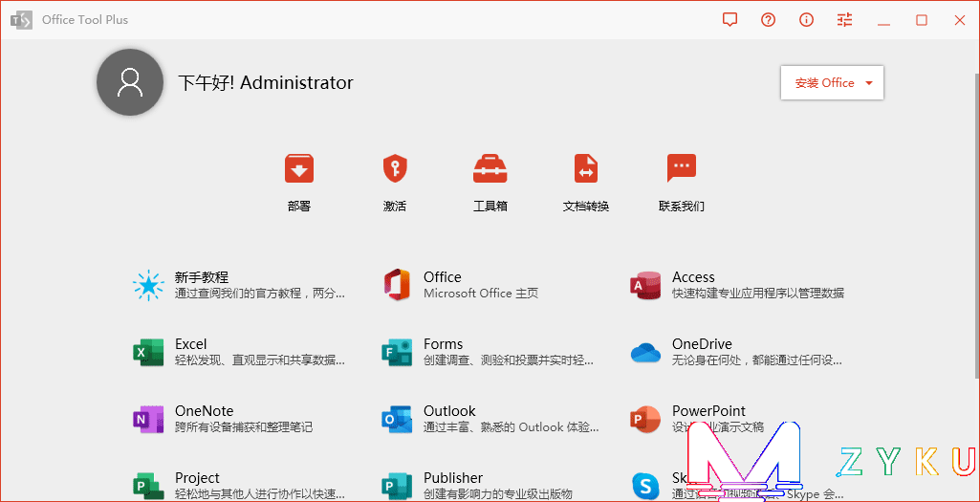Click the '下午好! Administrator' greeting

point(266,82)
